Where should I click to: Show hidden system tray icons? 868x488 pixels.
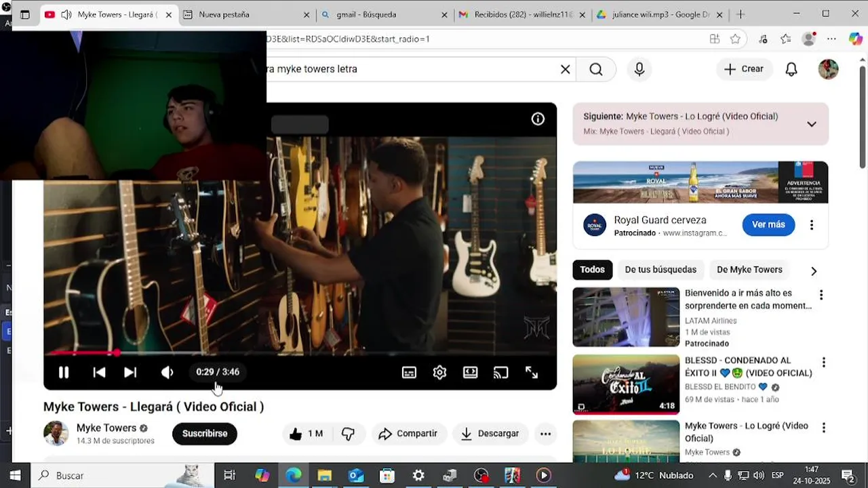click(x=713, y=476)
